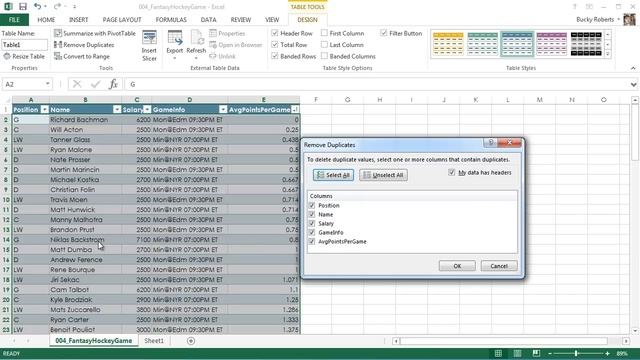Screen dimensions: 640x360
Task: Toggle the Filter Button checkbox
Action: point(384,33)
